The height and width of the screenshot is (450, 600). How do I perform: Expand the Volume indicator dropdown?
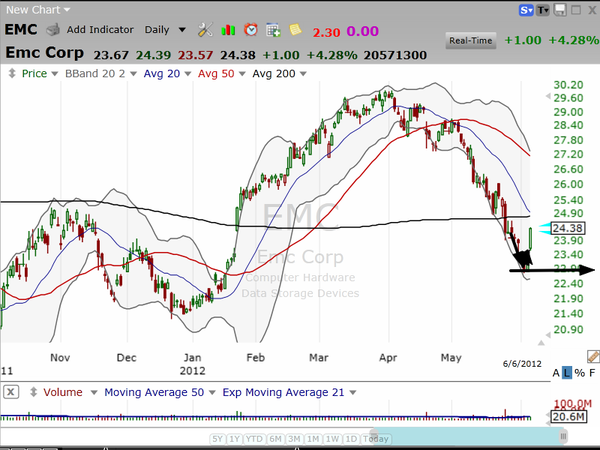pyautogui.click(x=94, y=392)
